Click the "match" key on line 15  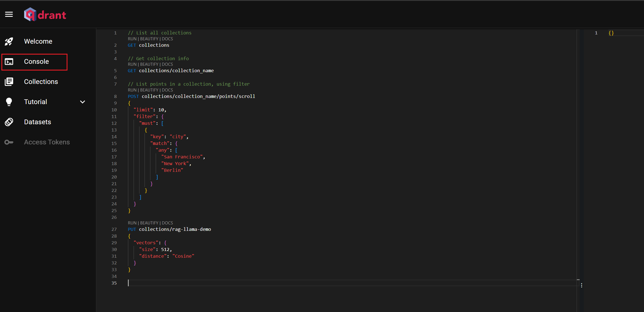[x=160, y=143]
